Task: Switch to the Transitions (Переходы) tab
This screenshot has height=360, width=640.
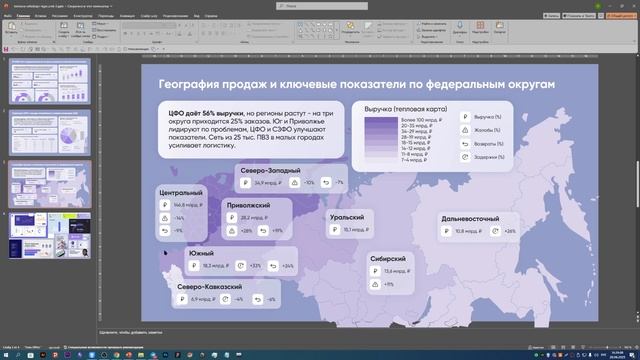Action: point(106,16)
